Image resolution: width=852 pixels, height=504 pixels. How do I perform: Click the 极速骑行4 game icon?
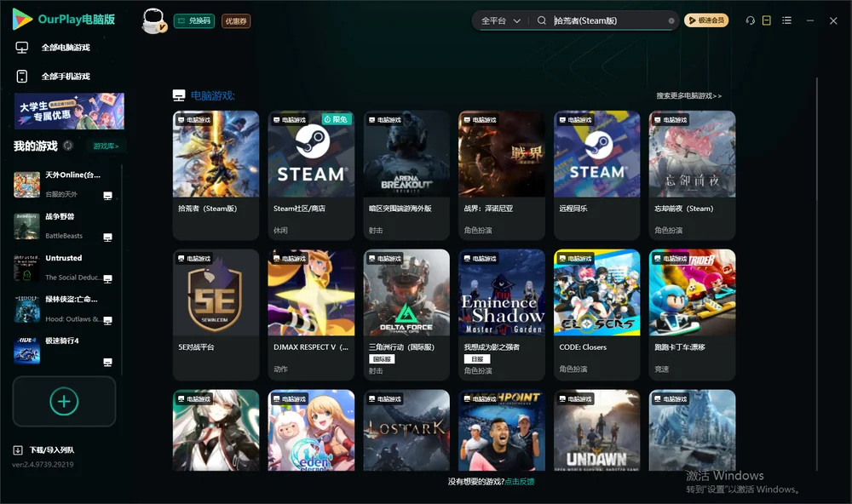26,350
